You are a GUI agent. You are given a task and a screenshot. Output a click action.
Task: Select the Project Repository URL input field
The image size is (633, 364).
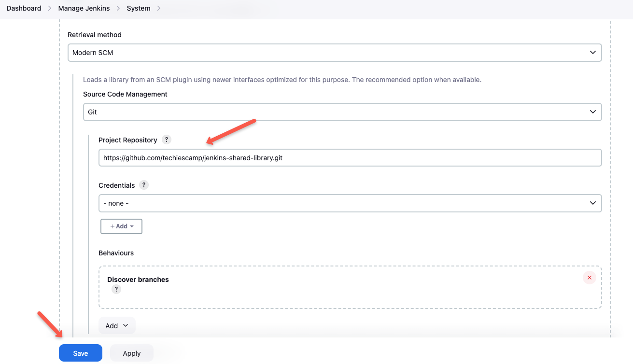click(x=350, y=157)
